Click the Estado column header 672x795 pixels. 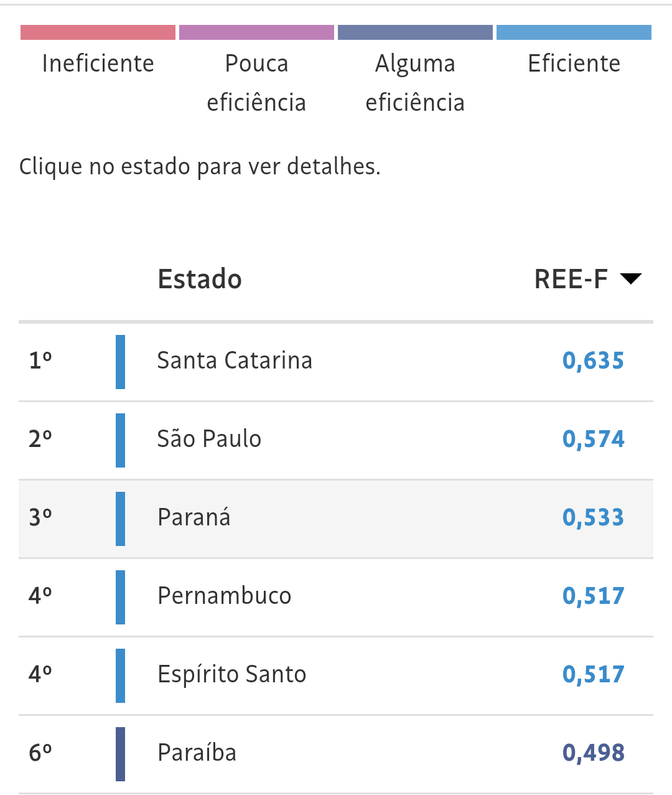point(200,279)
